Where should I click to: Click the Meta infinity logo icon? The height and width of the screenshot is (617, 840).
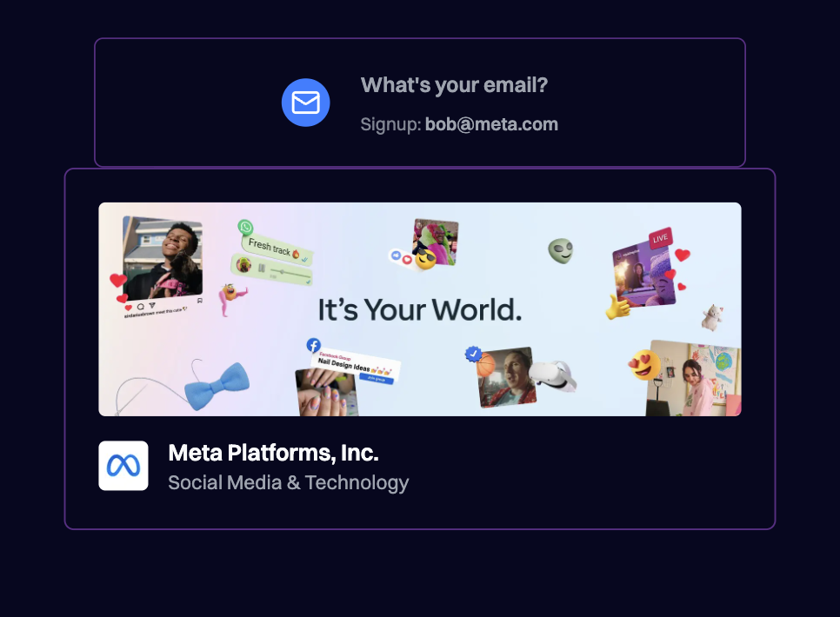tap(123, 466)
